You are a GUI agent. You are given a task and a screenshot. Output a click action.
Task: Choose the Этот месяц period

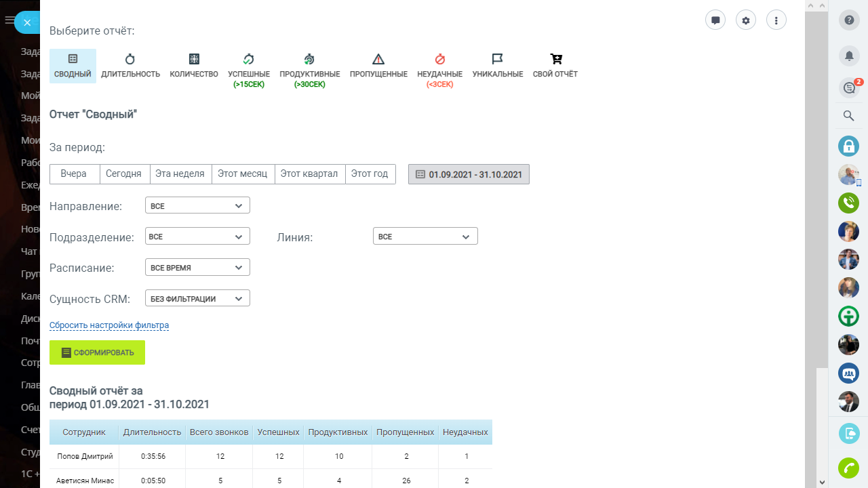243,174
